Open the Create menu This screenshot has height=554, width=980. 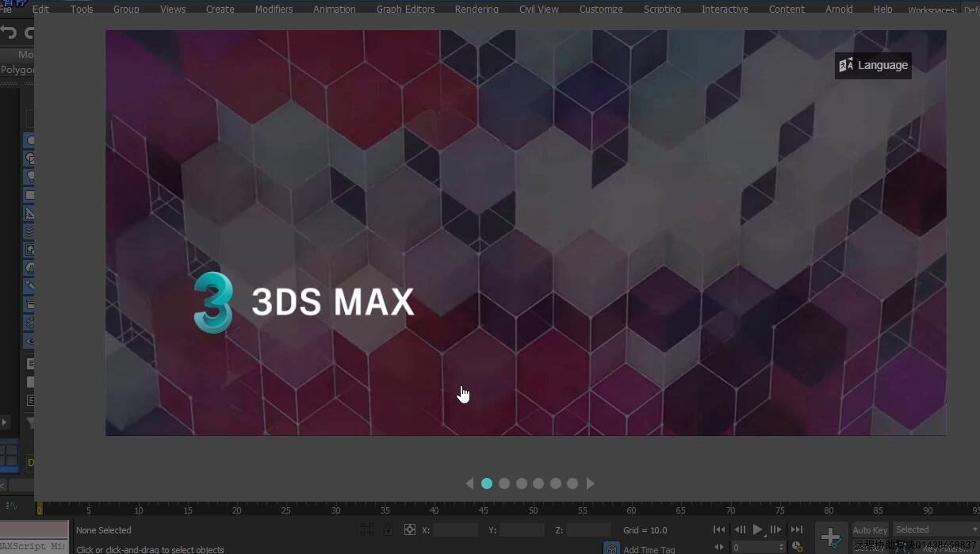[x=220, y=9]
